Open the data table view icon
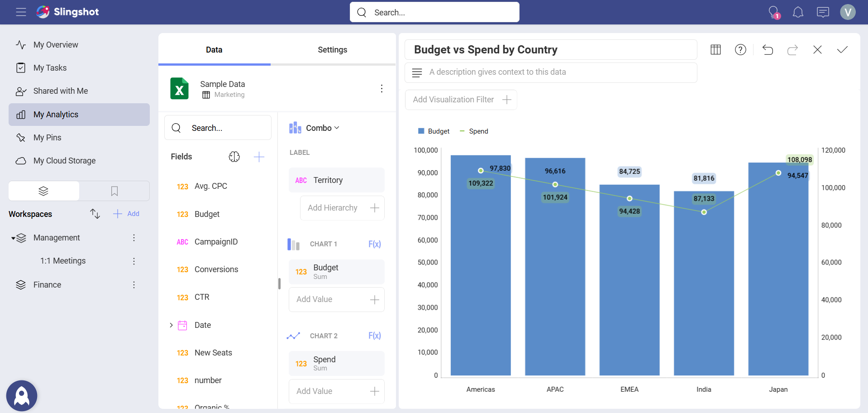 [715, 50]
